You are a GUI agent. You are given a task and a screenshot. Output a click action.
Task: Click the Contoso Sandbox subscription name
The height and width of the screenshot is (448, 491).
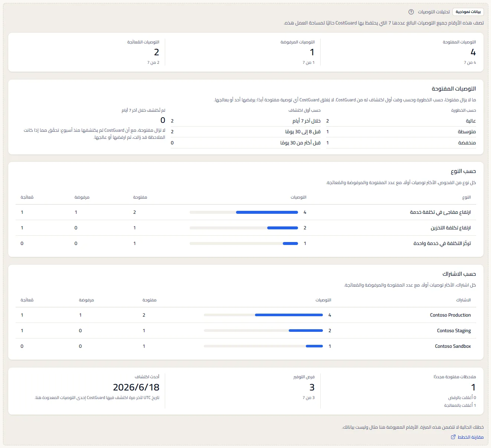(x=453, y=346)
